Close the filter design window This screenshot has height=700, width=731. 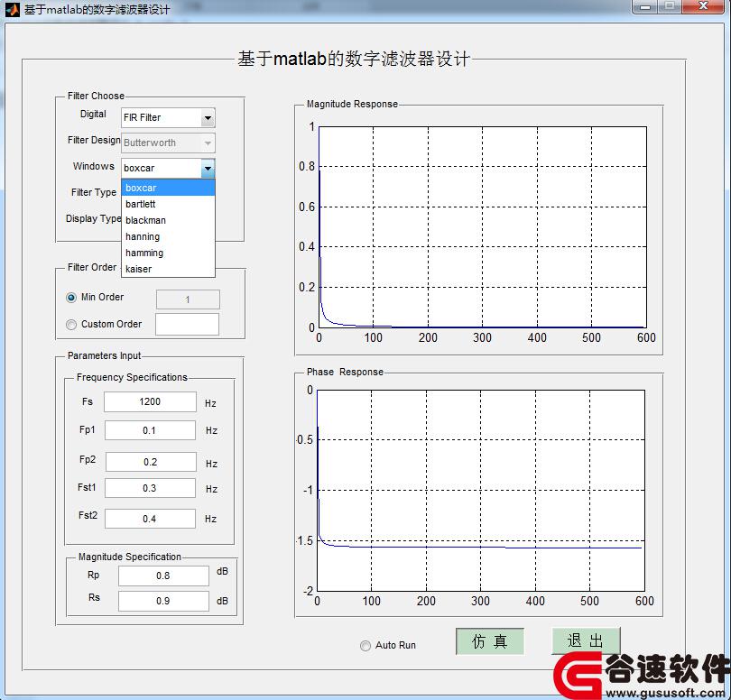[704, 6]
